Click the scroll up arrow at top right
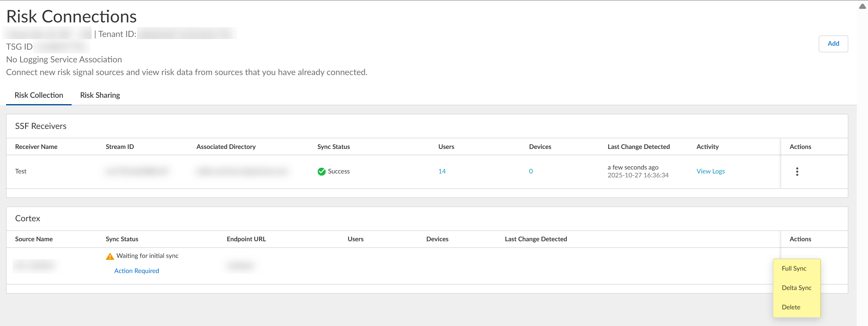This screenshot has height=326, width=868. (862, 6)
